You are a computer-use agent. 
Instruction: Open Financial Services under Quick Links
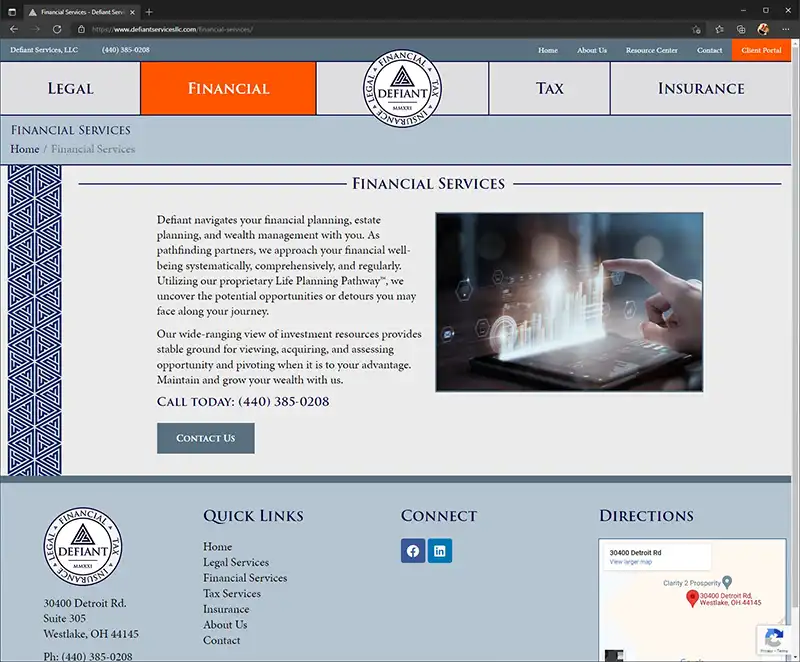[245, 578]
